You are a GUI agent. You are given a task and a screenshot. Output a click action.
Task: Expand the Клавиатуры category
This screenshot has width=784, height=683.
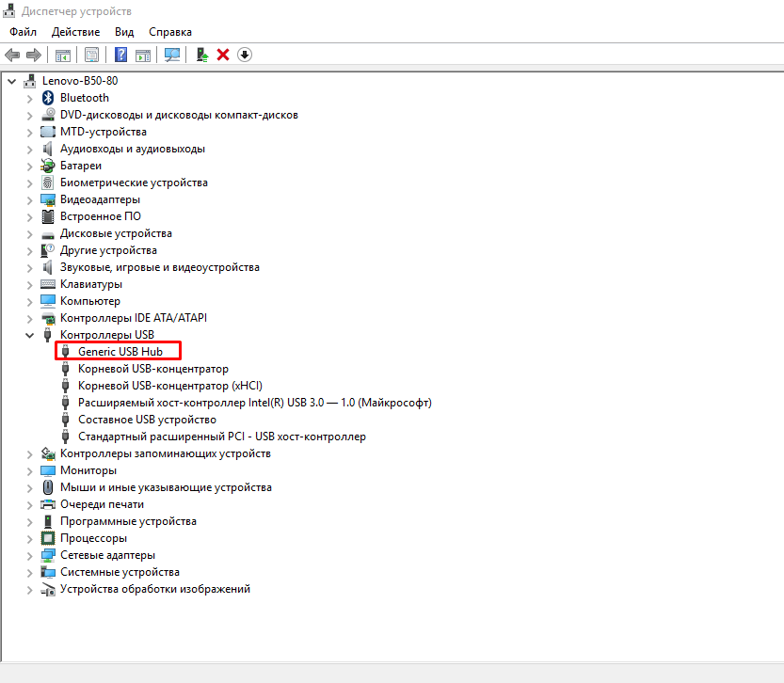pyautogui.click(x=29, y=285)
